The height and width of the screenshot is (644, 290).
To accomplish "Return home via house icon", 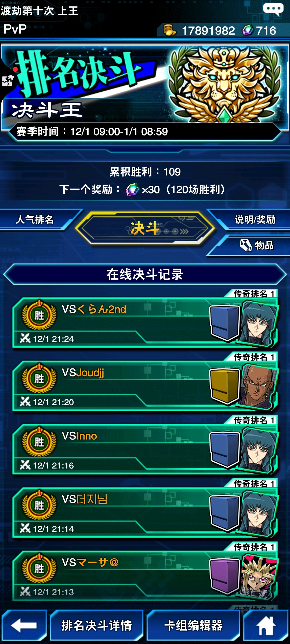I will [266, 625].
